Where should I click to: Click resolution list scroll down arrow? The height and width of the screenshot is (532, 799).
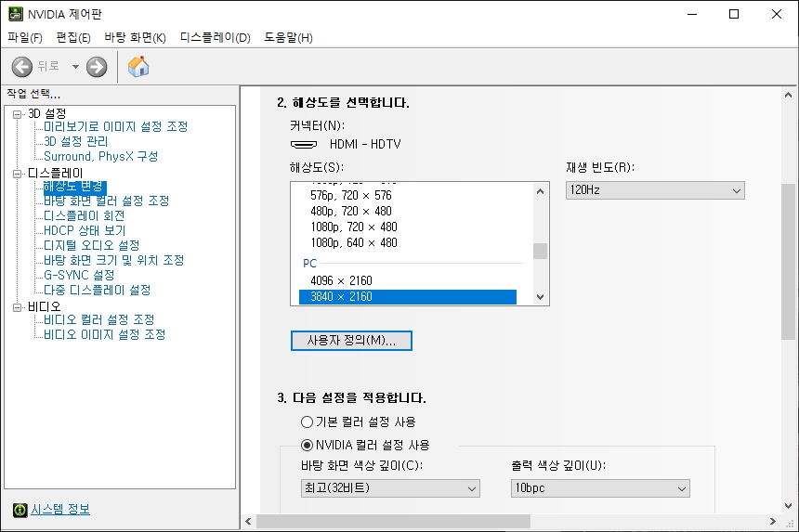(540, 297)
